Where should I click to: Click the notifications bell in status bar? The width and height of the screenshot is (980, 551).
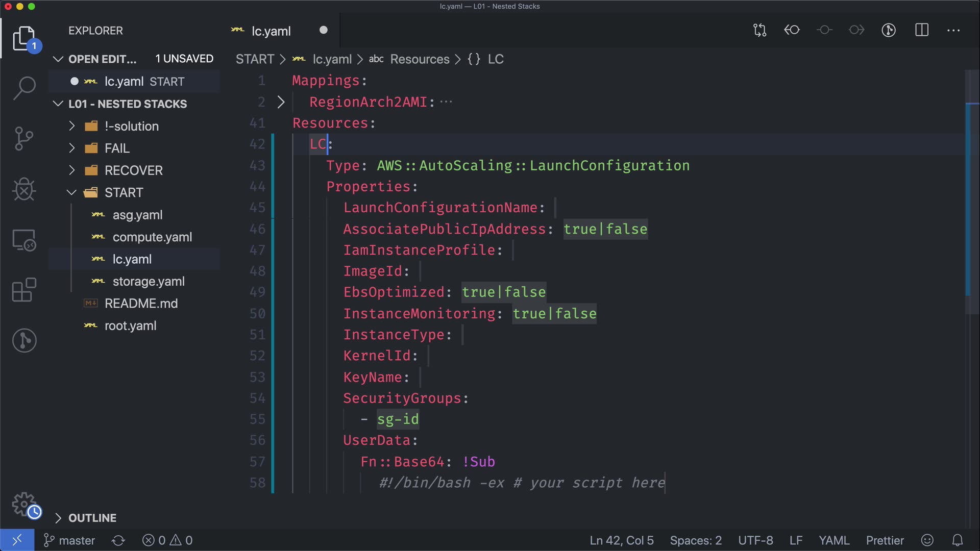[958, 540]
